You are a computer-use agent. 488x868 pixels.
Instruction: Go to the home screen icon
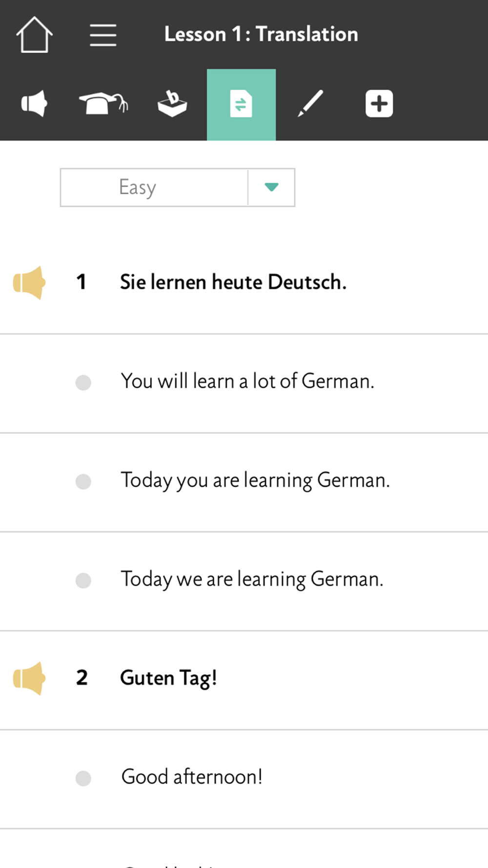coord(34,35)
